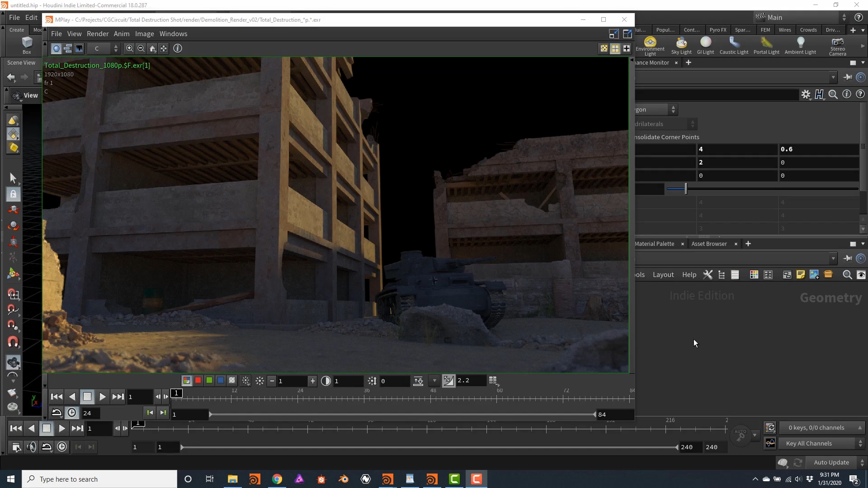Click the zoom in magnifier in MPlay toolbar

(129, 48)
